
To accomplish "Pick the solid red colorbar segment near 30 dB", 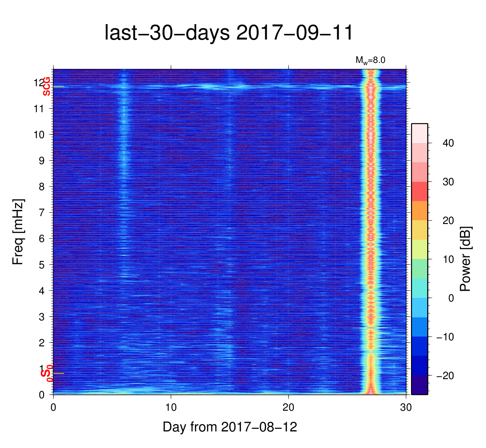I will 419,191.
